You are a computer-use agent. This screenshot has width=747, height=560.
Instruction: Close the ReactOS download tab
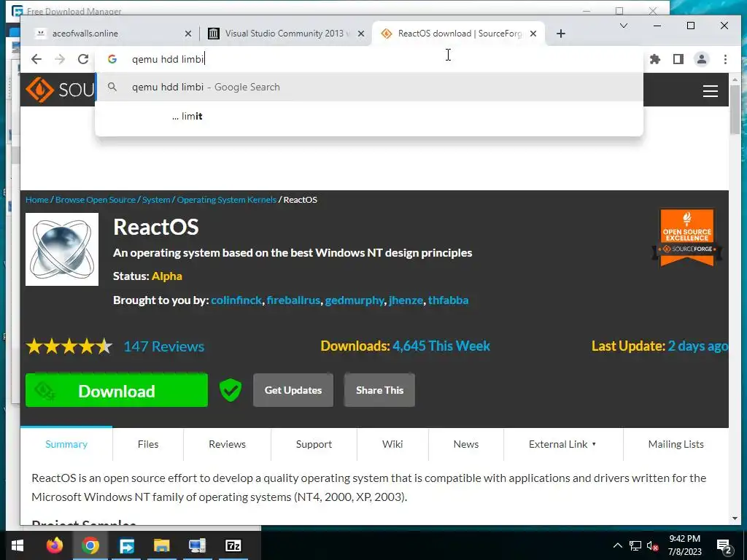click(533, 34)
